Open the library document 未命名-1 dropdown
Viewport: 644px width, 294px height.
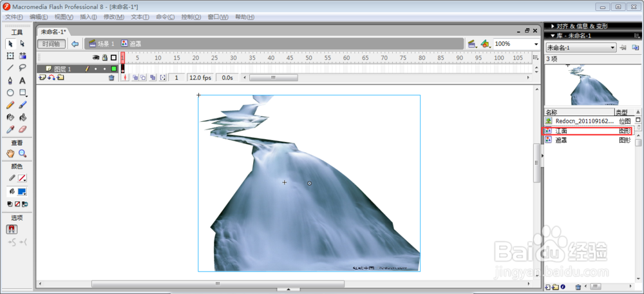point(581,48)
